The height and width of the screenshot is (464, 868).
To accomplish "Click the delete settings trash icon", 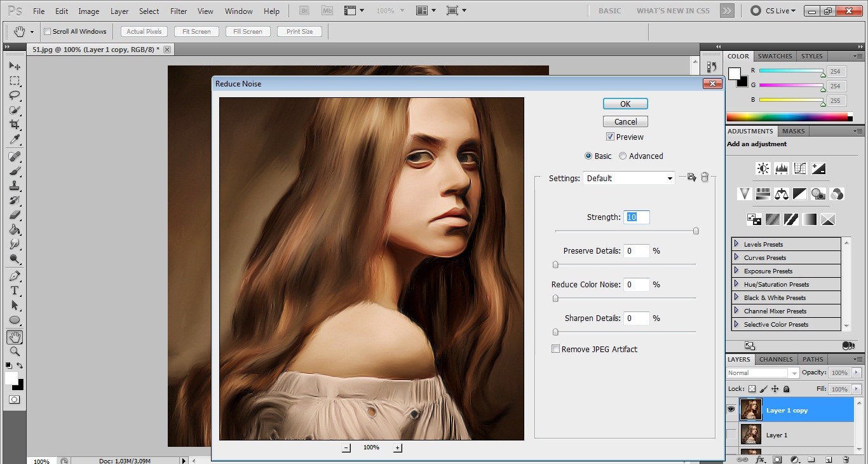I will pyautogui.click(x=705, y=178).
